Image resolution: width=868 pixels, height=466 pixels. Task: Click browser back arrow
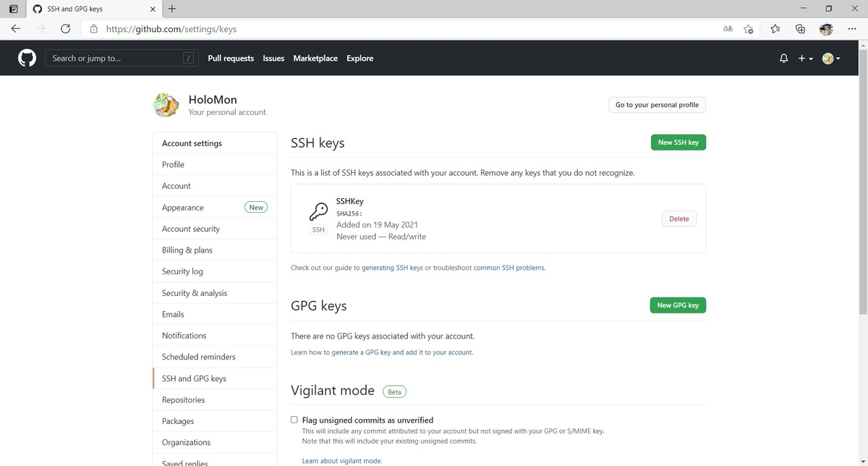pos(16,29)
